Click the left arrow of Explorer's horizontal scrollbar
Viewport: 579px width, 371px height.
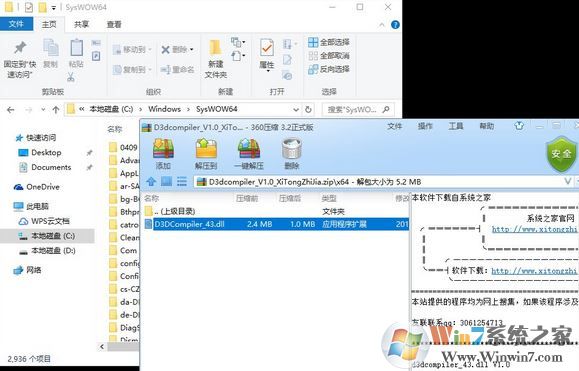[x=102, y=346]
